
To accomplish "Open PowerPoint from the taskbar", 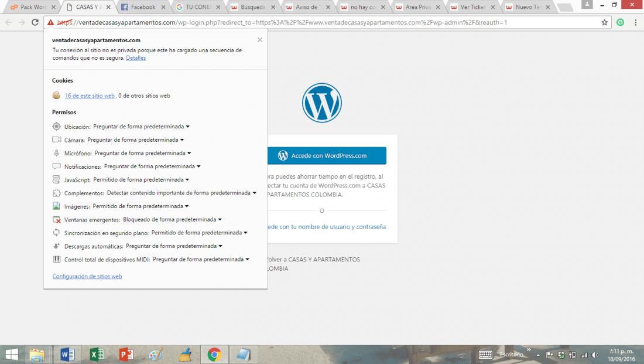I will [126, 354].
